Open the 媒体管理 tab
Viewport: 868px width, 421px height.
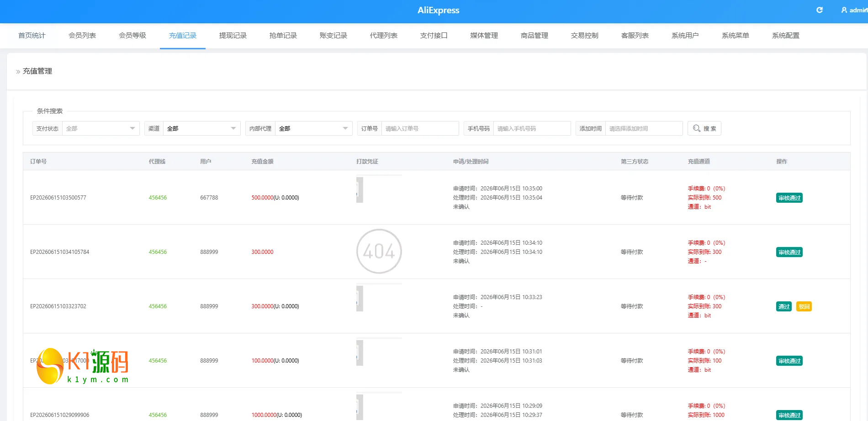[484, 36]
